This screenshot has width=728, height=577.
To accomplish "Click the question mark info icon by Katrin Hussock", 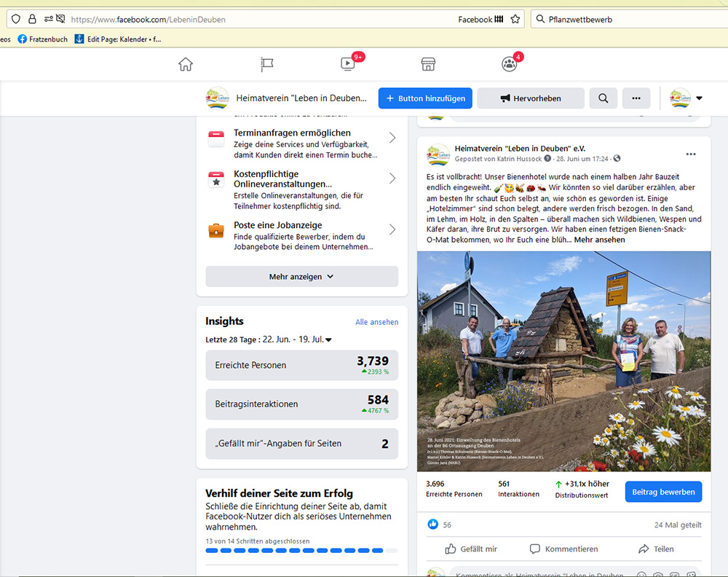I will tap(547, 158).
